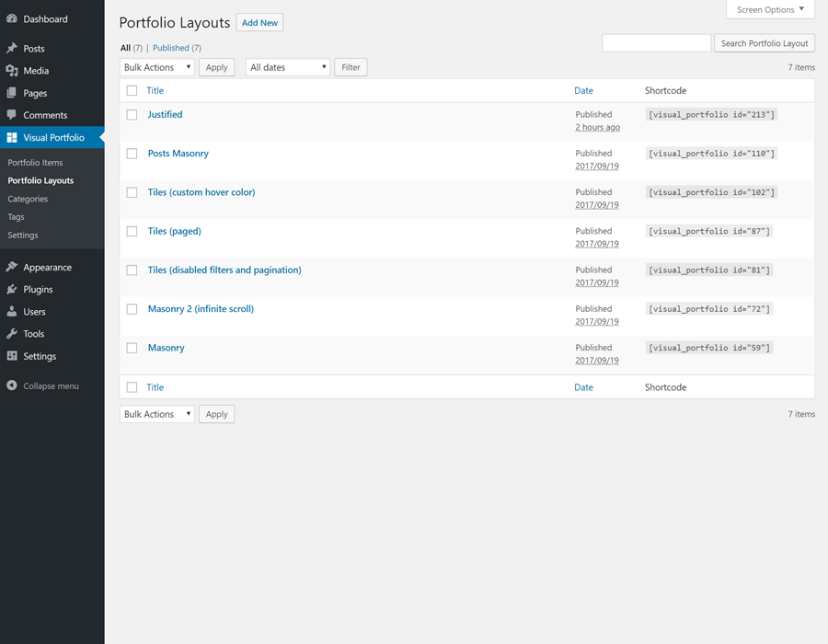This screenshot has height=644, width=828.
Task: Open Portfolio Items submenu entry
Action: coord(35,163)
